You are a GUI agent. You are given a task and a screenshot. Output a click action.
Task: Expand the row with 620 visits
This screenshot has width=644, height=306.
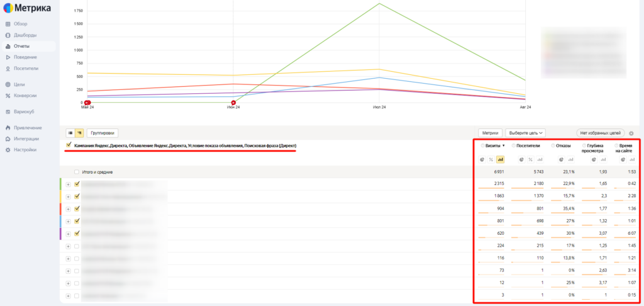click(68, 234)
